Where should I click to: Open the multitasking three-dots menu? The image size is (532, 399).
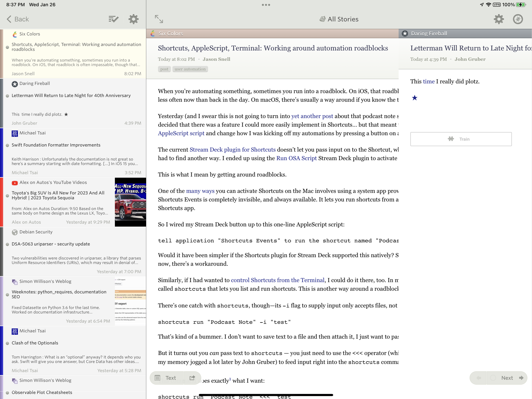(266, 5)
